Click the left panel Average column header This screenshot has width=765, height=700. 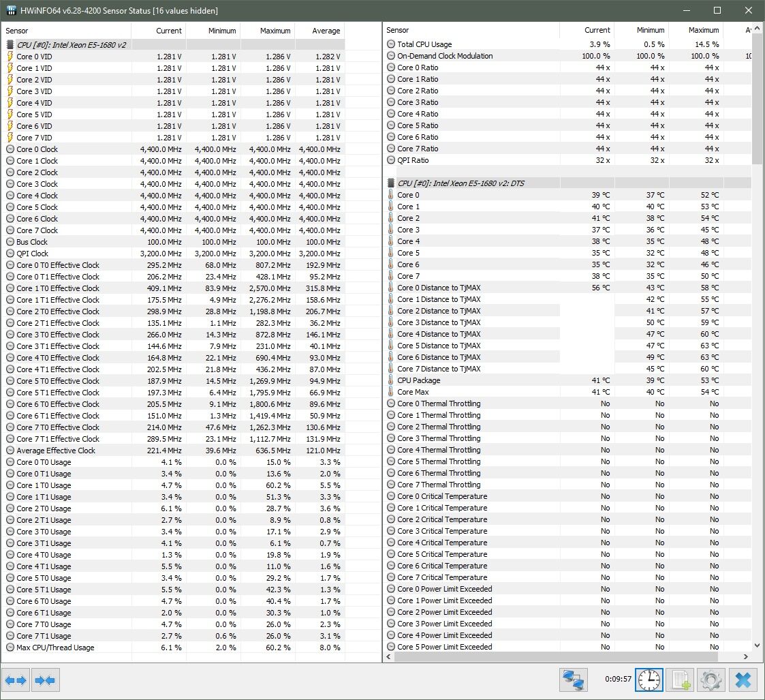[320, 30]
